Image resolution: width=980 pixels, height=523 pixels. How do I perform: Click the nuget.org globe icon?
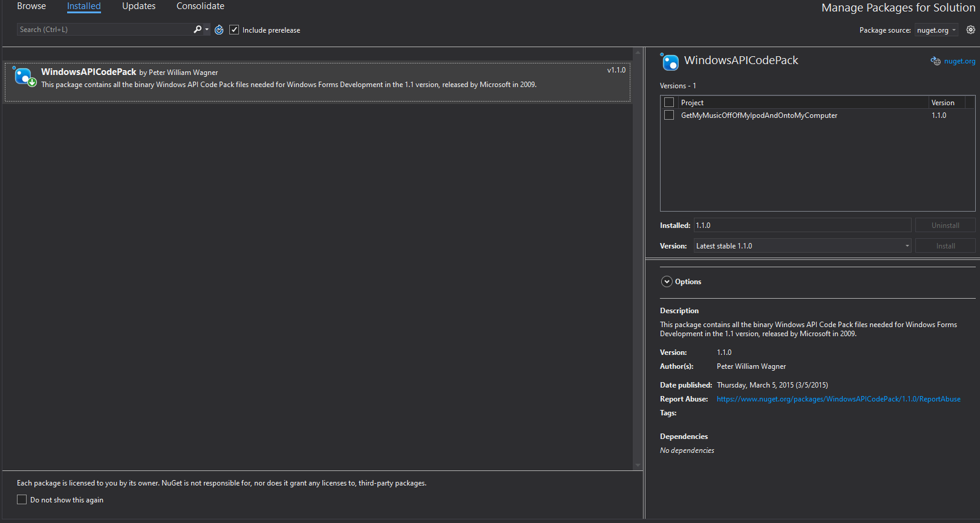pyautogui.click(x=936, y=61)
